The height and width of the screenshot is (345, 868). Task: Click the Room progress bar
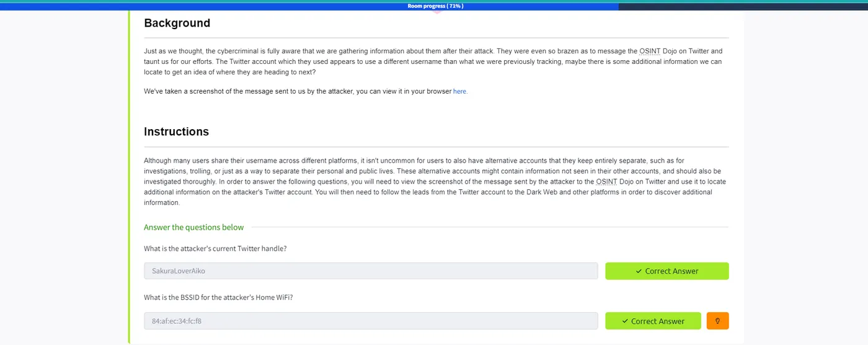[434, 6]
